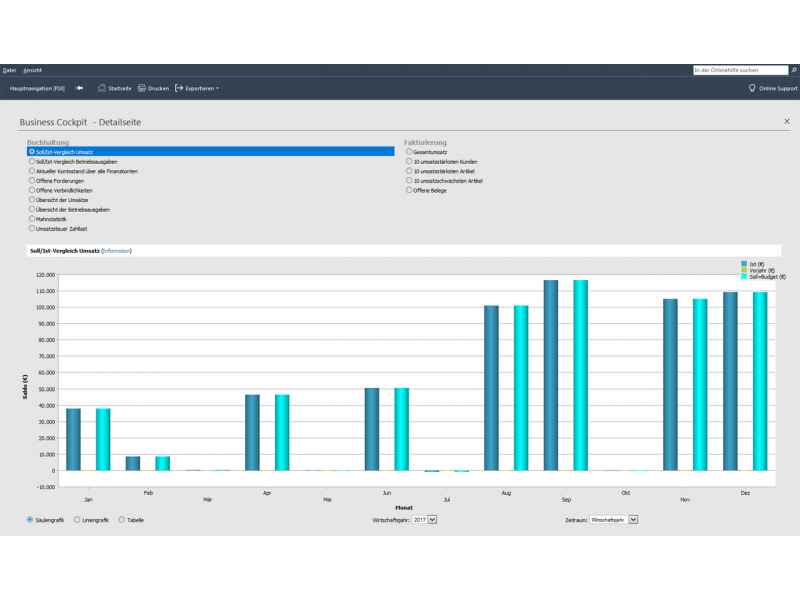The width and height of the screenshot is (800, 600).
Task: Open the Wirtschaftsjahr year dropdown
Action: click(433, 520)
